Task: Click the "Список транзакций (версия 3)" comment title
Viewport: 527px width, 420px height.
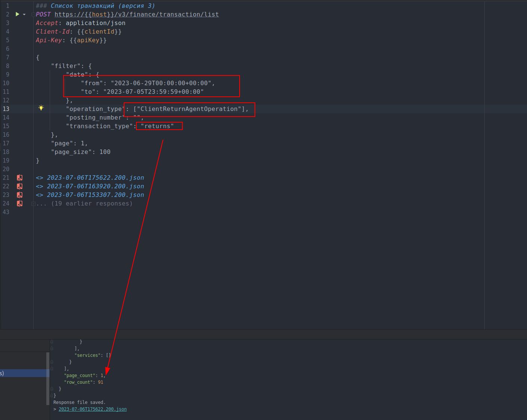Action: pos(103,6)
